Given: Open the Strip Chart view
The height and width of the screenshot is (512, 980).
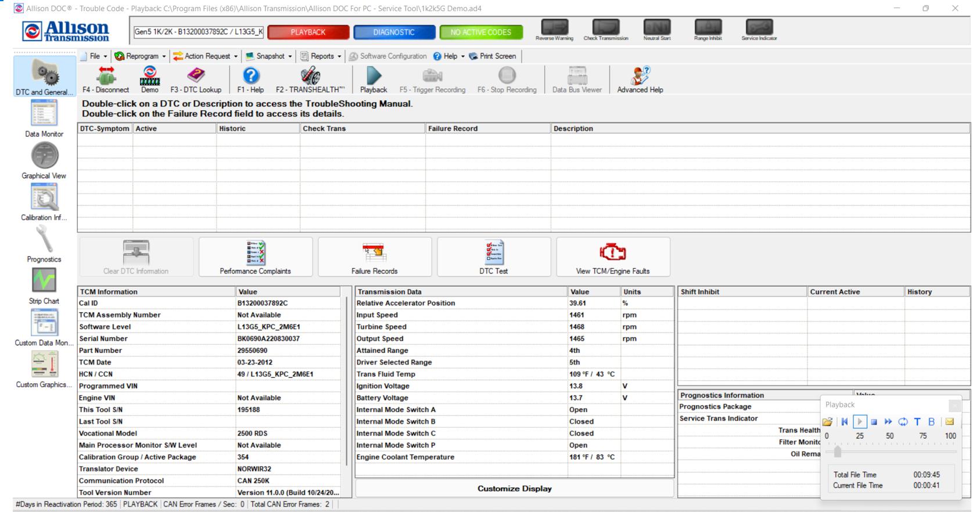Looking at the screenshot, I should click(x=44, y=286).
